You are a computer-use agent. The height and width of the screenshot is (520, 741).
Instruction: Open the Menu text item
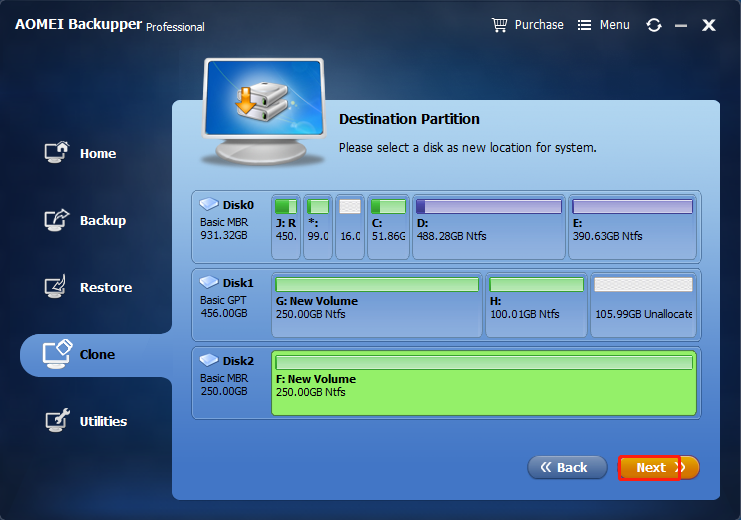[x=614, y=25]
